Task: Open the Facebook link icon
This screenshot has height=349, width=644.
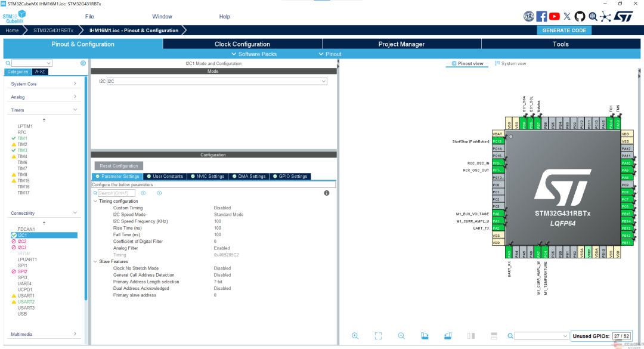Action: tap(541, 17)
